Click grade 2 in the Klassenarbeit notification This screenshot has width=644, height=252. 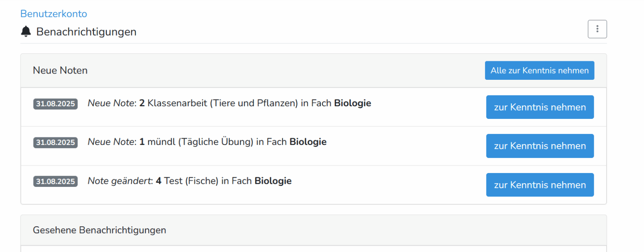(x=142, y=103)
